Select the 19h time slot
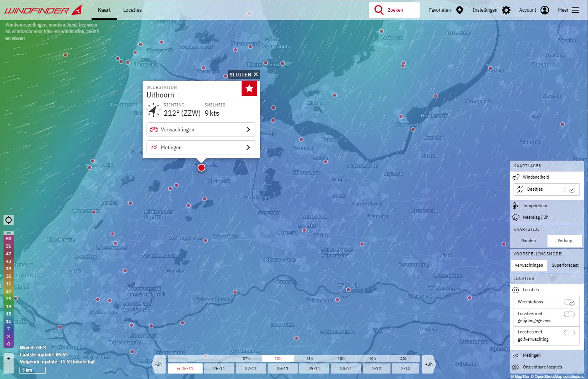 click(372, 359)
